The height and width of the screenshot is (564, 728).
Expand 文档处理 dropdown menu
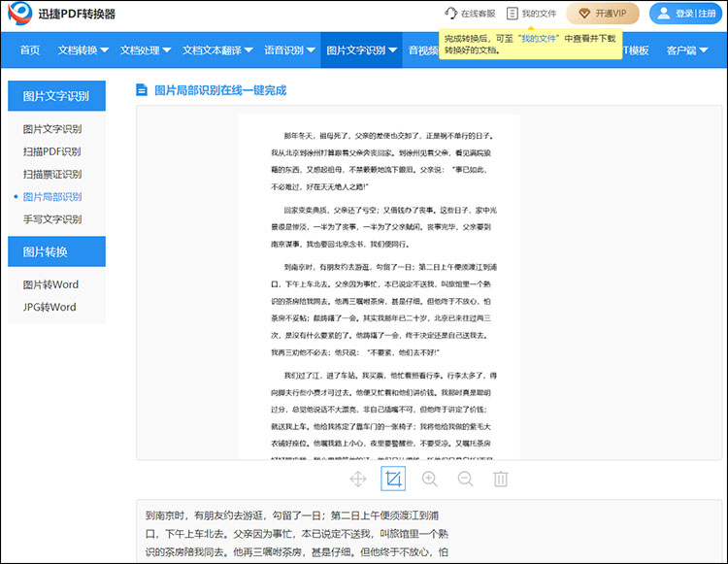(146, 50)
